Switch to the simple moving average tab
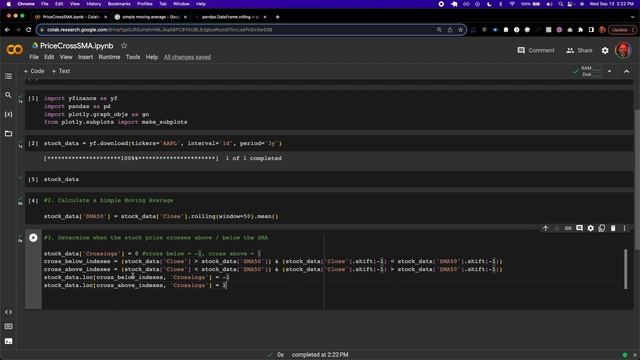This screenshot has width=640, height=360. pyautogui.click(x=150, y=17)
